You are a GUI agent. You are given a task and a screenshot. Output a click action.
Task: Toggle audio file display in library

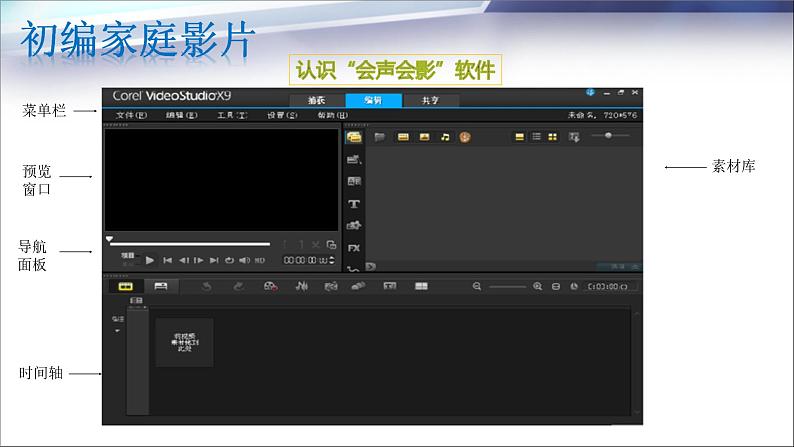445,137
